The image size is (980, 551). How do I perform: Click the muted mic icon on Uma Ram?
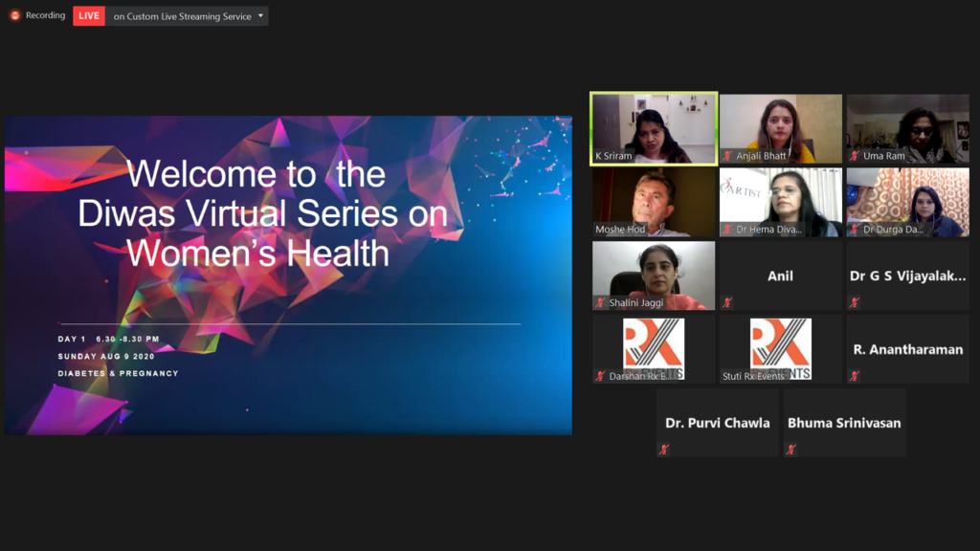pyautogui.click(x=855, y=156)
